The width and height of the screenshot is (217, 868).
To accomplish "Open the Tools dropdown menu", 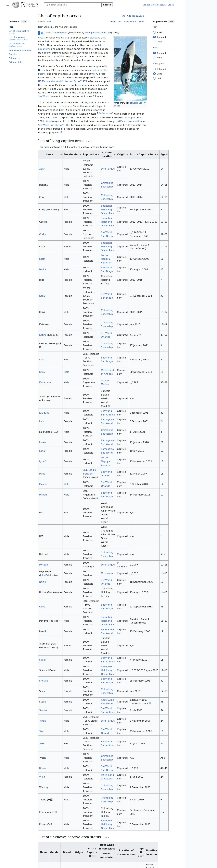I will 143,22.
